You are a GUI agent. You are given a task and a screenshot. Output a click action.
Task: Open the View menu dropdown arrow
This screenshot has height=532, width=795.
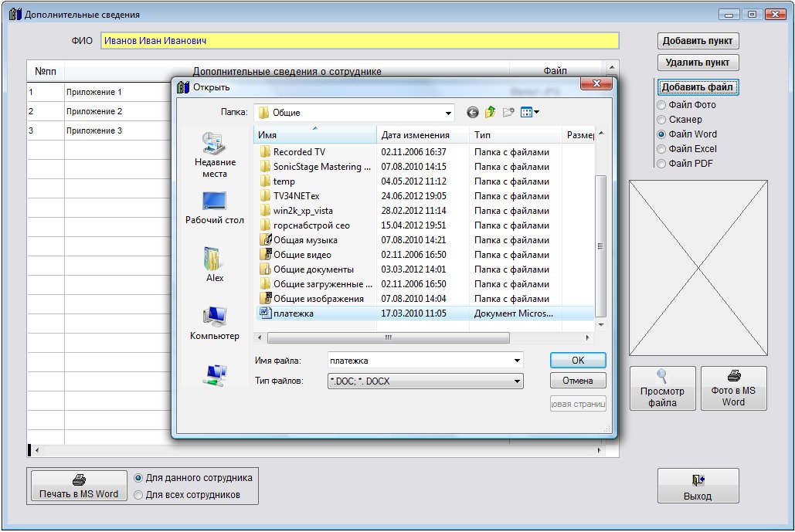tap(537, 113)
